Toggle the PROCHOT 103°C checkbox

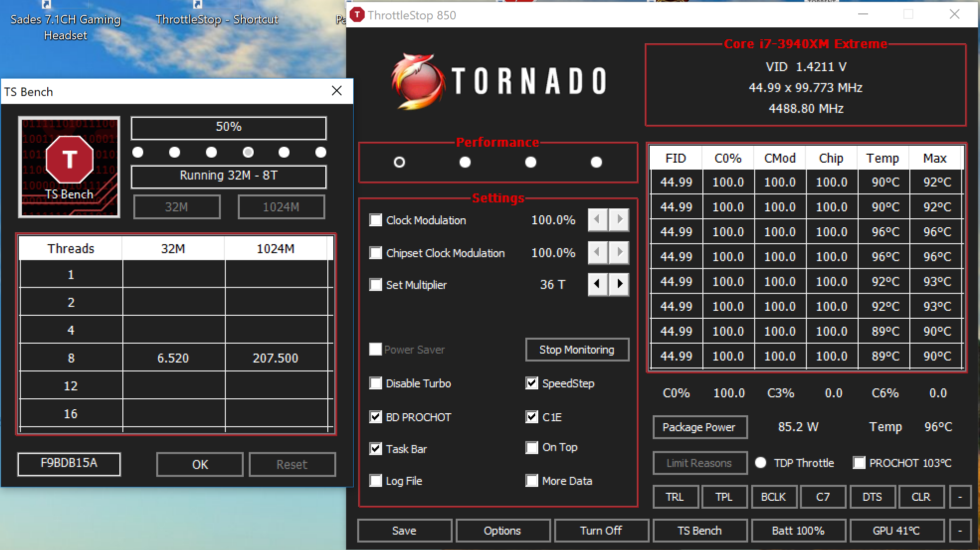859,463
